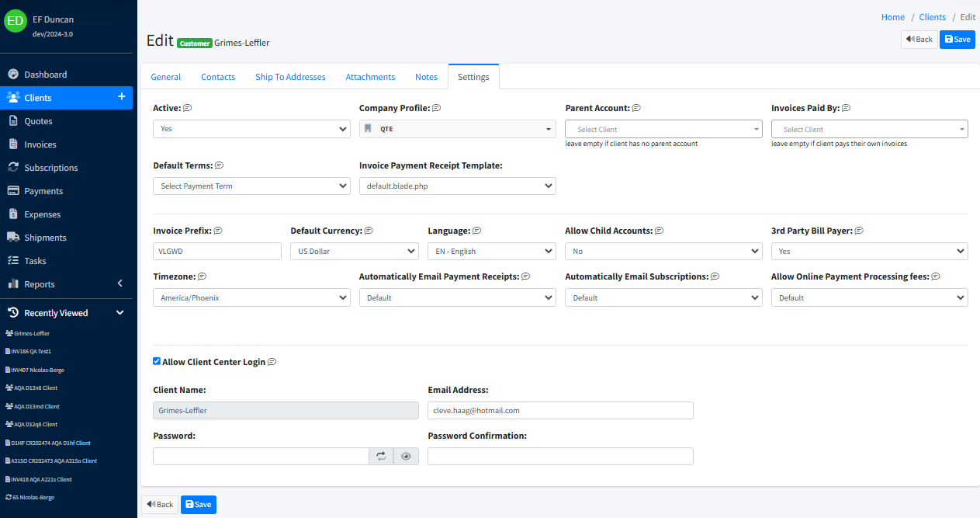Screen dimensions: 980x518
Task: Collapse the Recently Viewed section
Action: pos(119,313)
